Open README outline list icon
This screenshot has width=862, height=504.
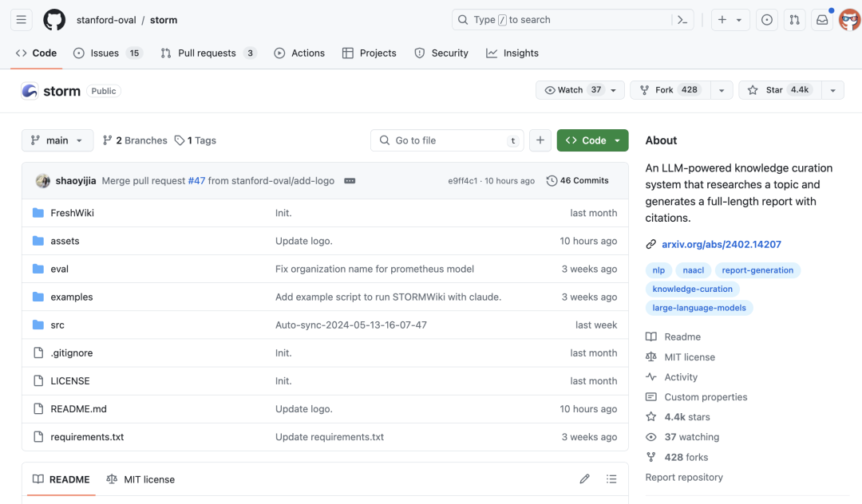click(x=611, y=479)
